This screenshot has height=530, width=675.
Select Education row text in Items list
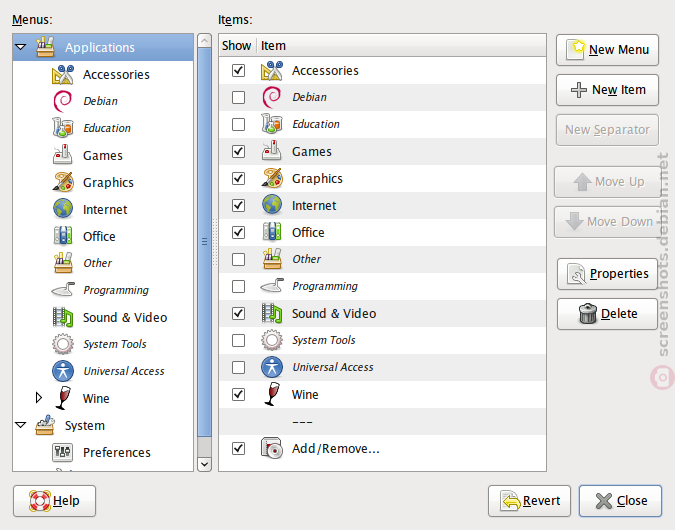pyautogui.click(x=316, y=124)
